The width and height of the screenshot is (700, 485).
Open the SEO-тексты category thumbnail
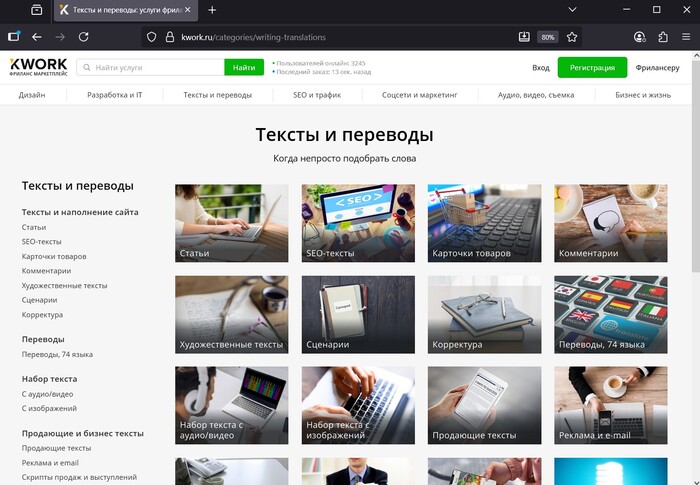[358, 223]
